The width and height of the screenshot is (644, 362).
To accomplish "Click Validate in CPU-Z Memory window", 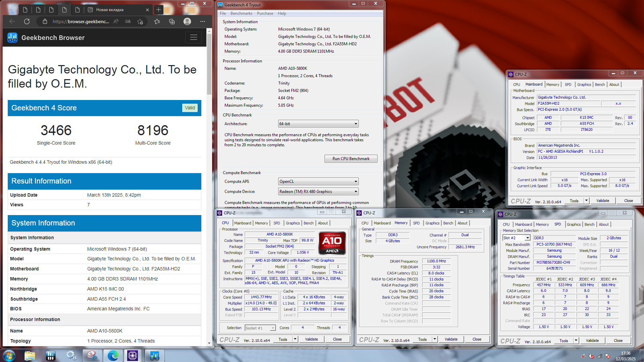I will pos(451,339).
